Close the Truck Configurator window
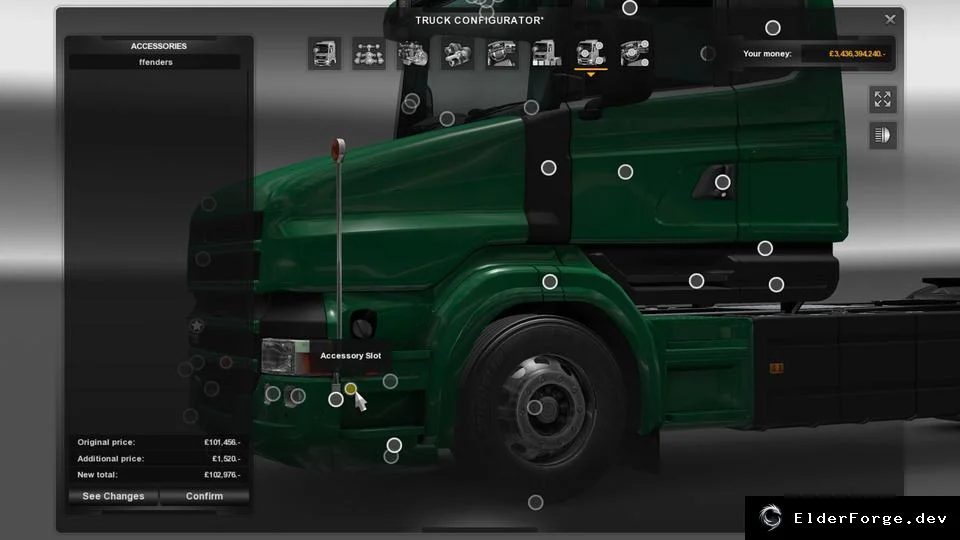 pos(890,20)
